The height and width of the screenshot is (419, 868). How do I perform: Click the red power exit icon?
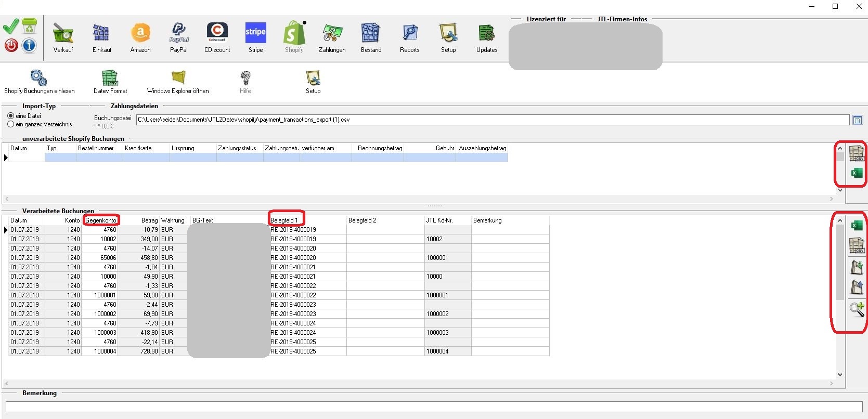click(x=11, y=45)
